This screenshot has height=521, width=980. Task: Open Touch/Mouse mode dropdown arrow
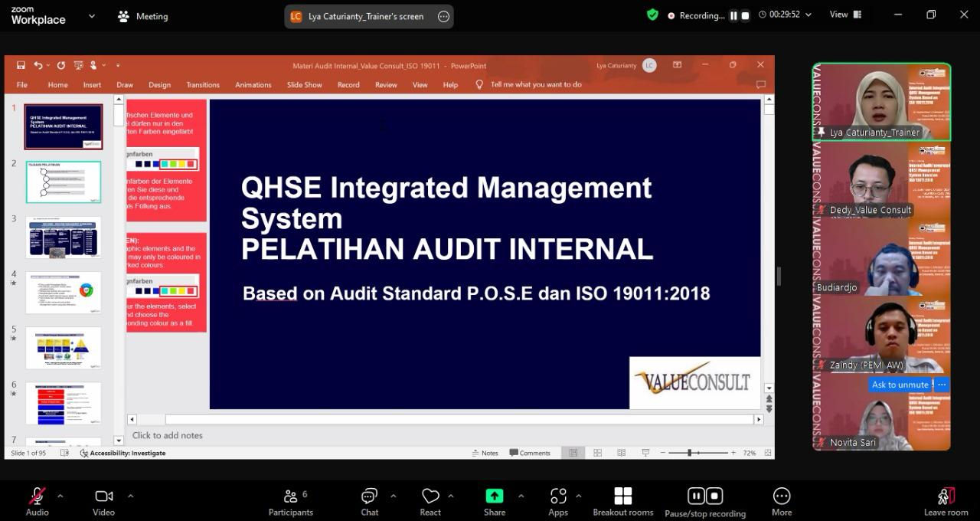103,66
